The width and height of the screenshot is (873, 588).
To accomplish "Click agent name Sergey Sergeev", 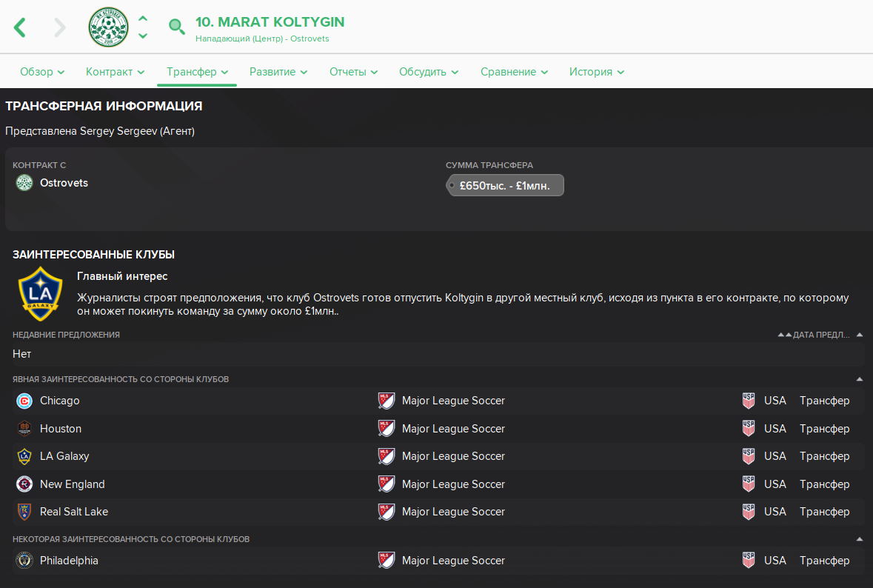I will [x=118, y=131].
